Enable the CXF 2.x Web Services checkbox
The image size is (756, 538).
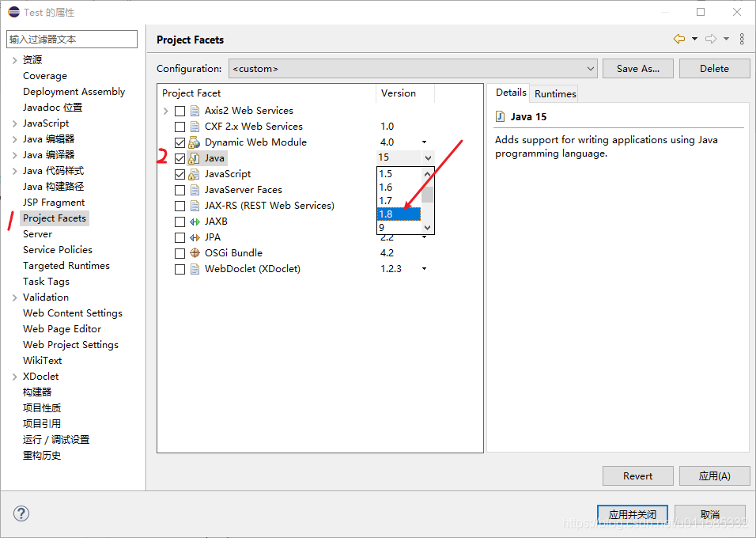pyautogui.click(x=180, y=127)
